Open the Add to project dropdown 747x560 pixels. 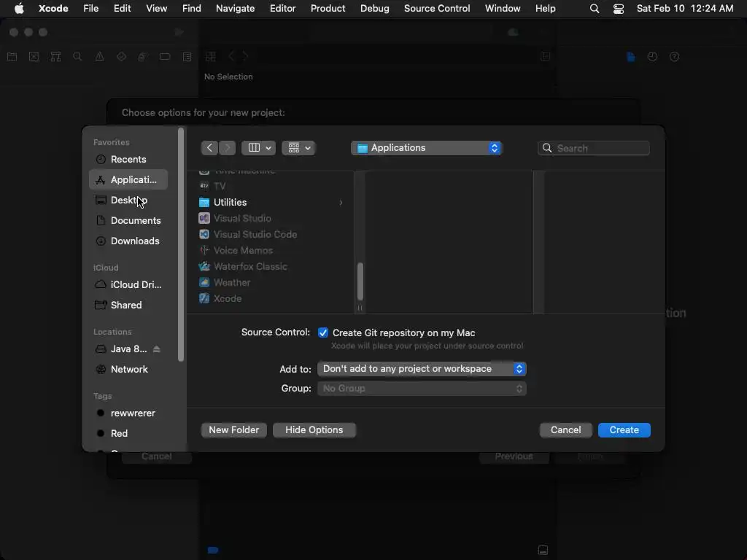coord(422,368)
